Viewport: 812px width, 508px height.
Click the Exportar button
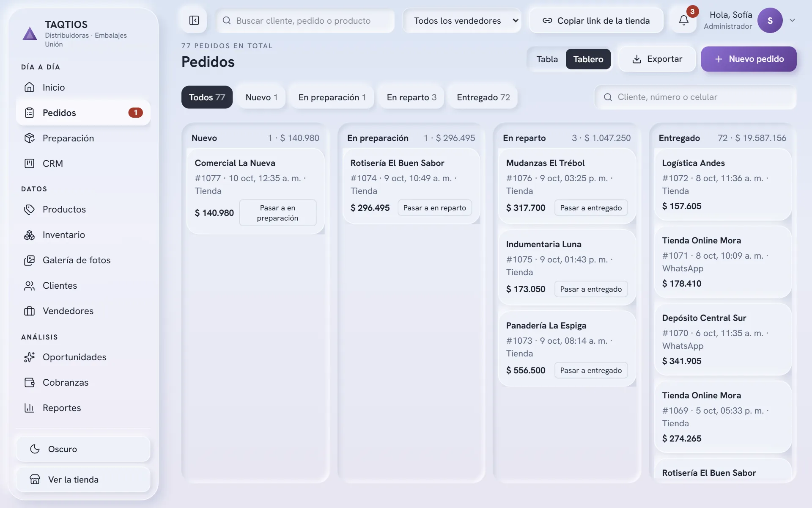tap(657, 59)
